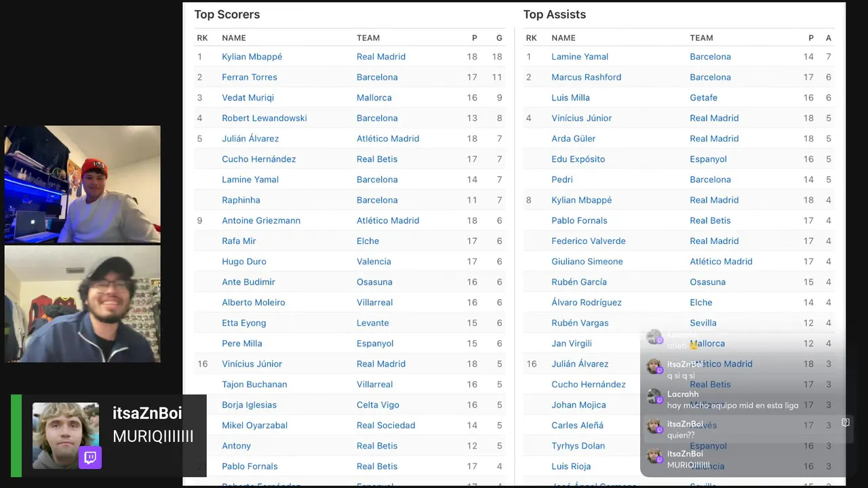
Task: Click Vedat Muriqi's name in the scorers table
Action: point(248,98)
